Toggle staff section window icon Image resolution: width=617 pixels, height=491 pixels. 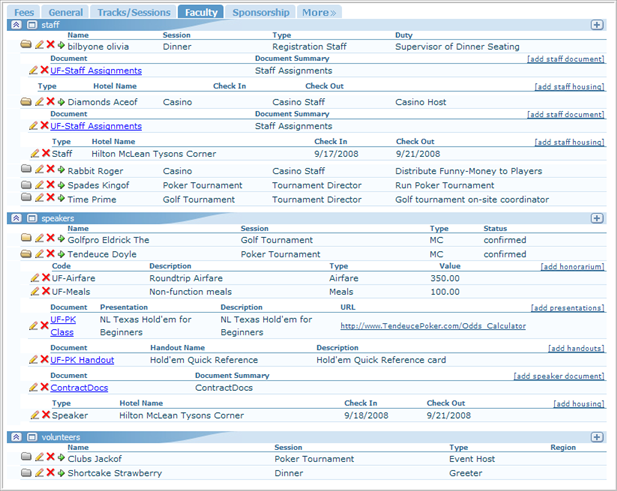[32, 25]
